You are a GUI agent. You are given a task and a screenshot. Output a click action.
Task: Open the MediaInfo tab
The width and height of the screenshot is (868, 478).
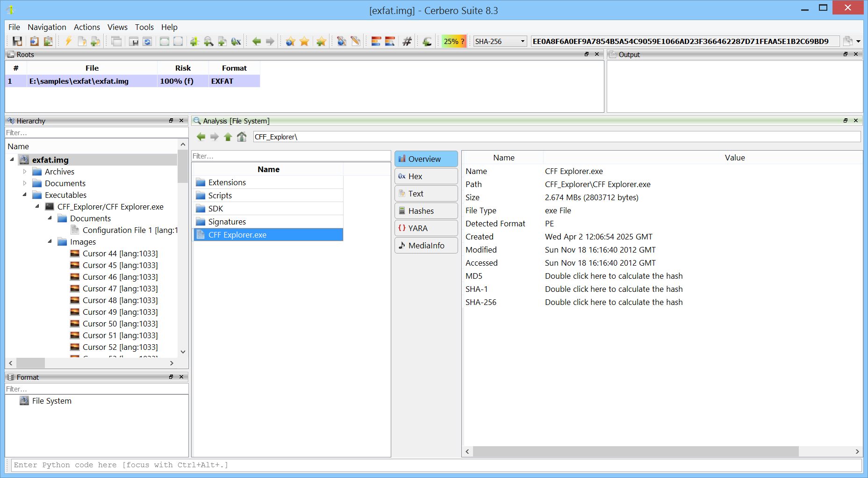[x=426, y=246]
